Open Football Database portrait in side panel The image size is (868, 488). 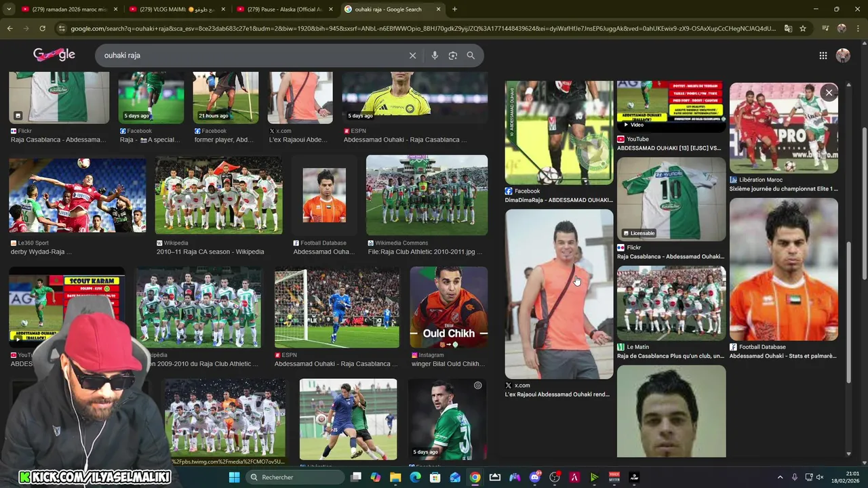[x=783, y=269]
